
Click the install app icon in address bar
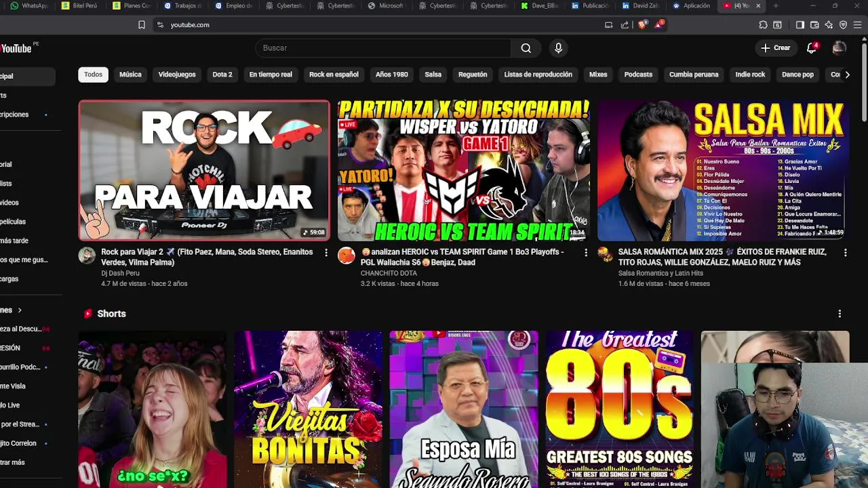click(608, 25)
